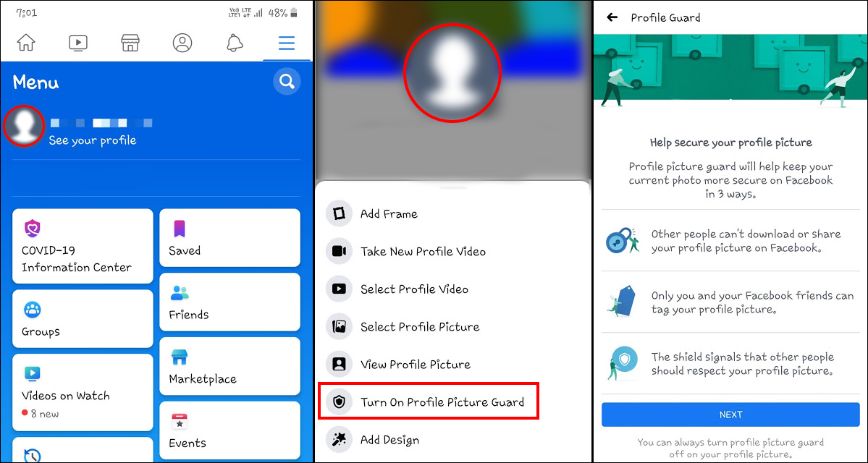868x463 pixels.
Task: Tap the purple Saved bookmark icon
Action: [x=179, y=229]
